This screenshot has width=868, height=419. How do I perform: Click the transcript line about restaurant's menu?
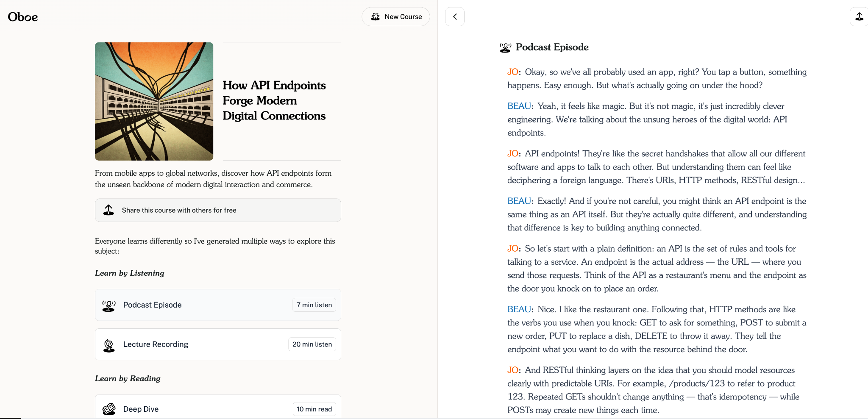point(657,275)
